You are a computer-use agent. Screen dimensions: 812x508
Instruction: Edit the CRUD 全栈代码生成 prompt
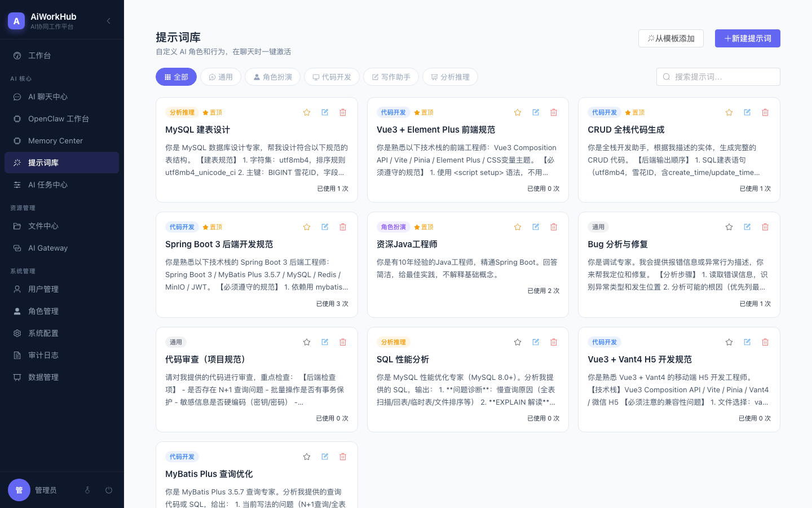point(747,112)
